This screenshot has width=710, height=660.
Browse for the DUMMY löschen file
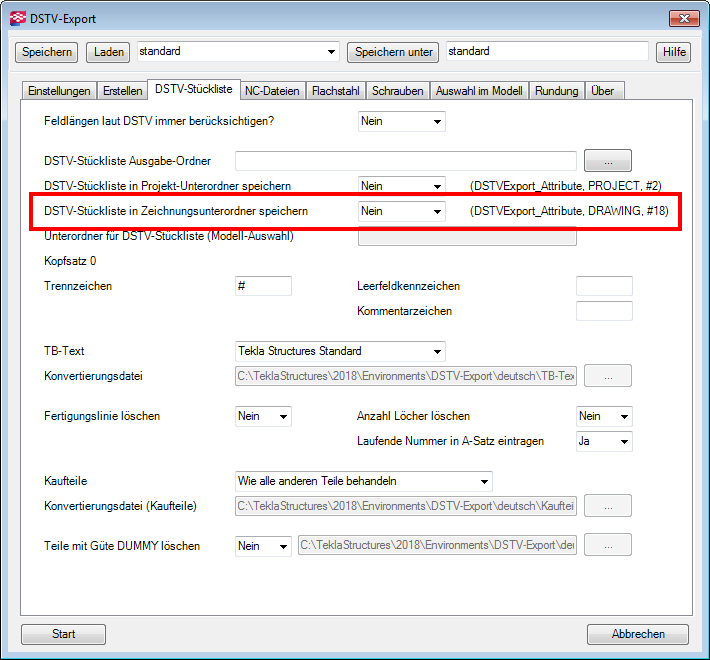pos(608,545)
